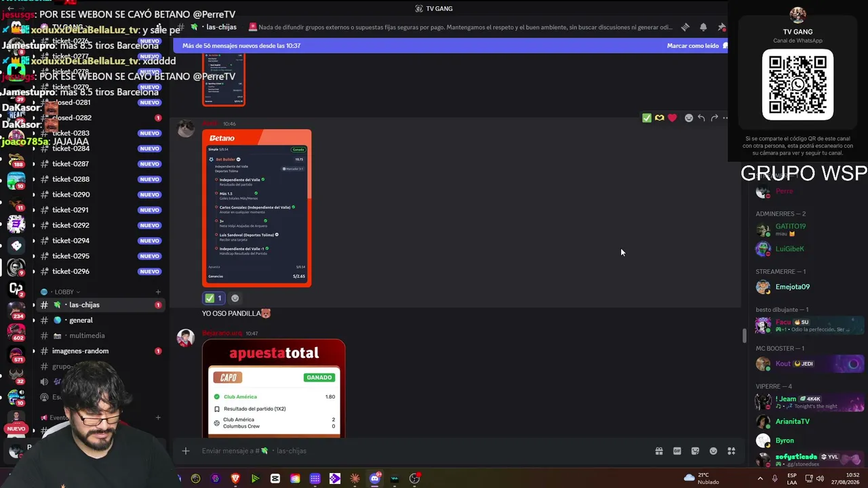Open apuestatotal bet slip image

[274, 388]
